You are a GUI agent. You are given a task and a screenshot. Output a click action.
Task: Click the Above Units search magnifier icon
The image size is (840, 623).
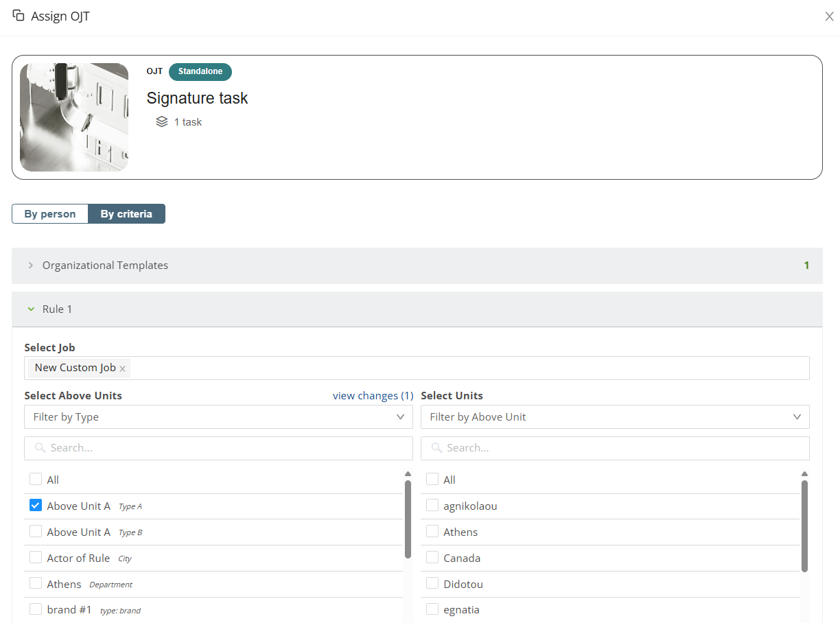[x=40, y=448]
